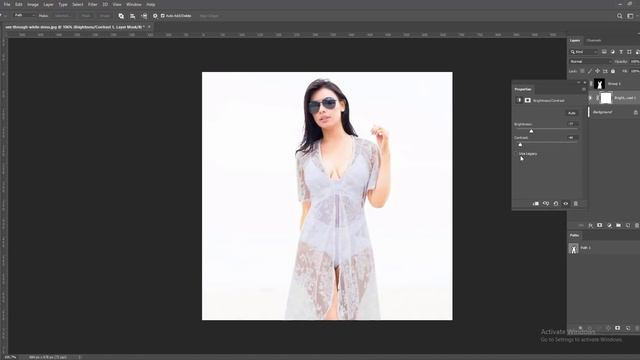The image size is (640, 360).
Task: Filter layers by adjustment layers icon
Action: point(613,52)
